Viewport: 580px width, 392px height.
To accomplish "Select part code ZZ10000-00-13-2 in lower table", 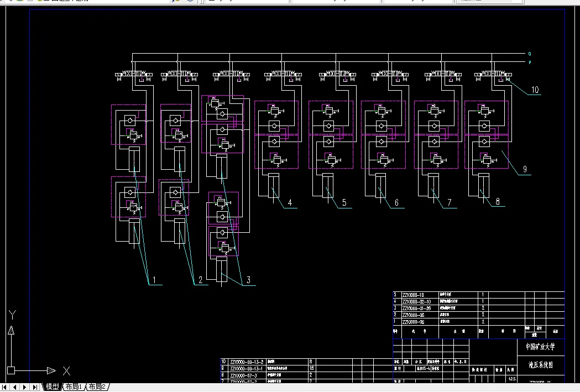I will pyautogui.click(x=247, y=362).
